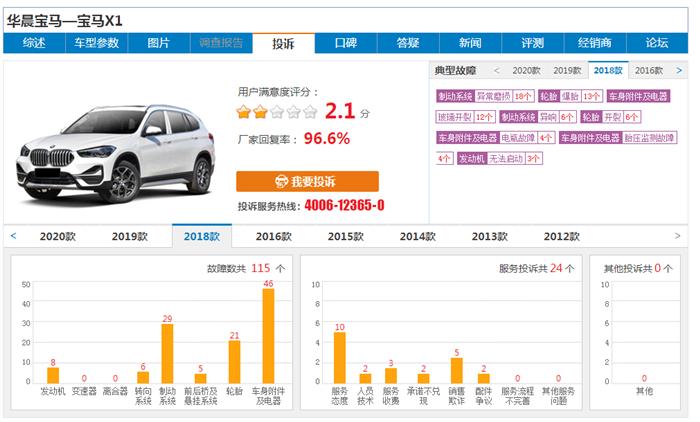Click the 车身附件及电器 bar labeled 46
Image resolution: width=700 pixels, height=422 pixels.
[268, 336]
